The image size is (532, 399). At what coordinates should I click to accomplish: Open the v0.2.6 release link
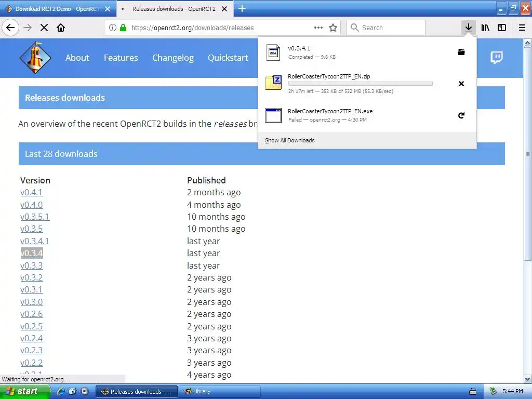32,314
